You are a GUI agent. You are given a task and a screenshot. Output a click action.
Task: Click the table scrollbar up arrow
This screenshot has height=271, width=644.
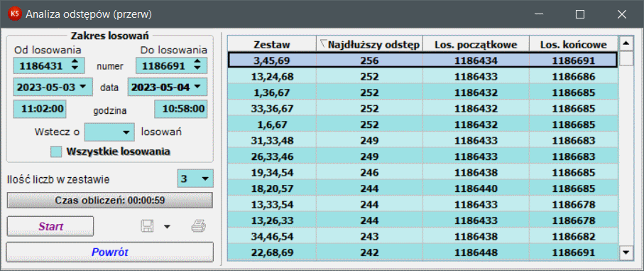(x=626, y=43)
